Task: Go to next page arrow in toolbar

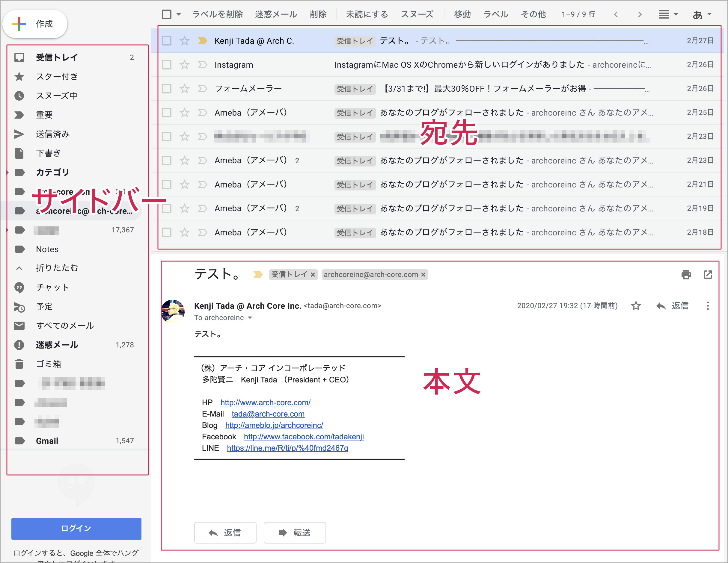Action: [x=639, y=14]
